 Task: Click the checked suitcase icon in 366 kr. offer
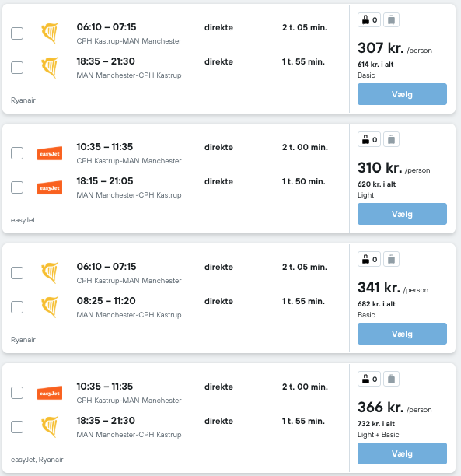point(391,379)
